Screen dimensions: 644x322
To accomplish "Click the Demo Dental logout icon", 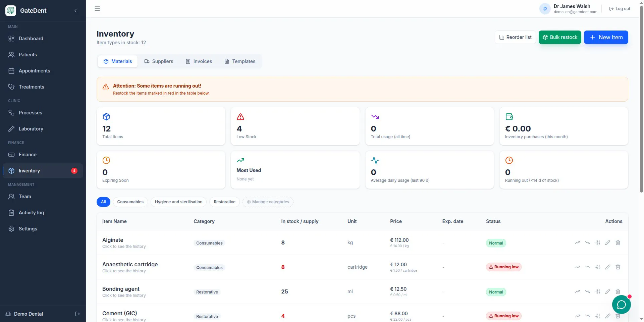I will [77, 314].
